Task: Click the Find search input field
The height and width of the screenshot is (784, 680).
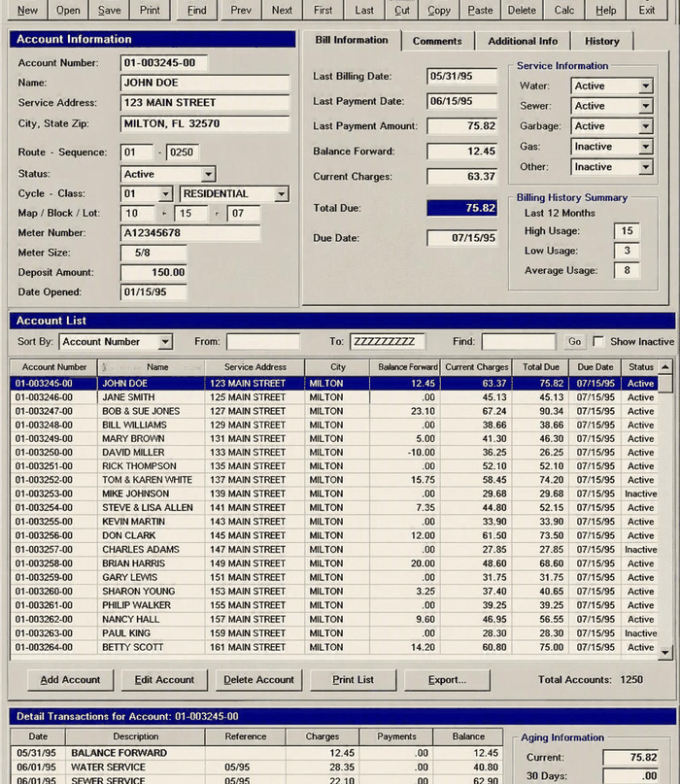Action: pyautogui.click(x=519, y=342)
